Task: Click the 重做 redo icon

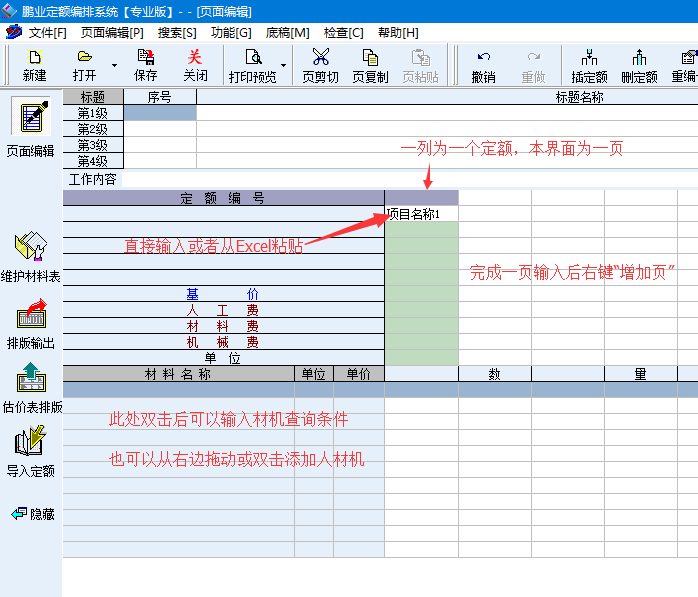Action: coord(533,57)
